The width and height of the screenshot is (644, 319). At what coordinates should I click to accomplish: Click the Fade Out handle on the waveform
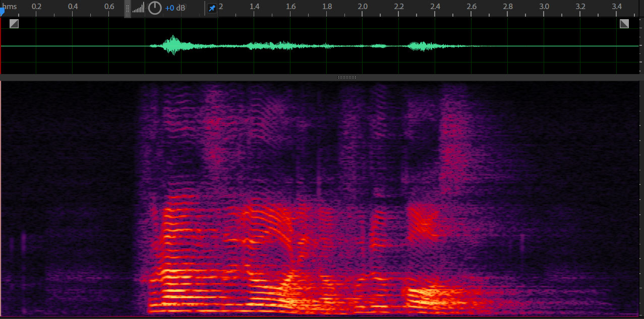tap(624, 24)
